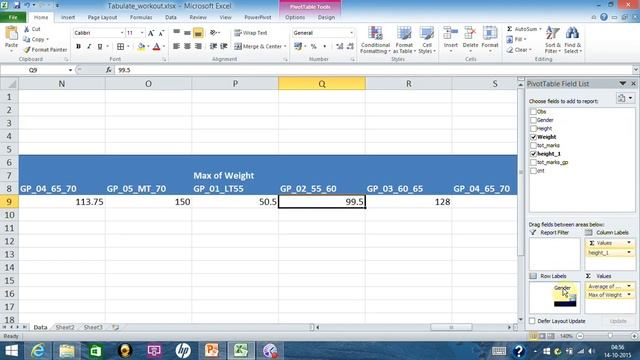640x360 pixels.
Task: Open Cell Styles gallery
Action: click(427, 40)
